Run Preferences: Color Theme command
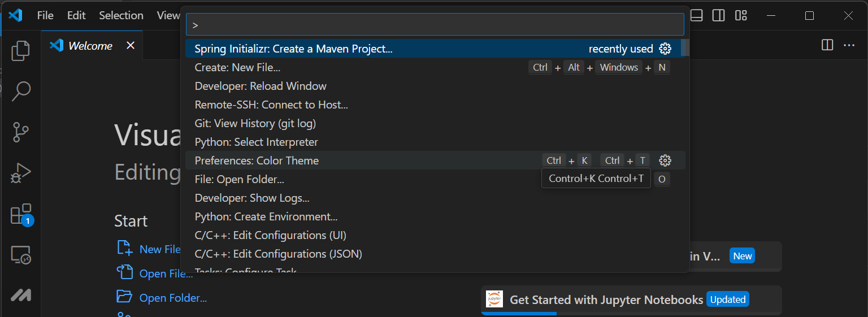The width and height of the screenshot is (868, 317). pyautogui.click(x=435, y=160)
